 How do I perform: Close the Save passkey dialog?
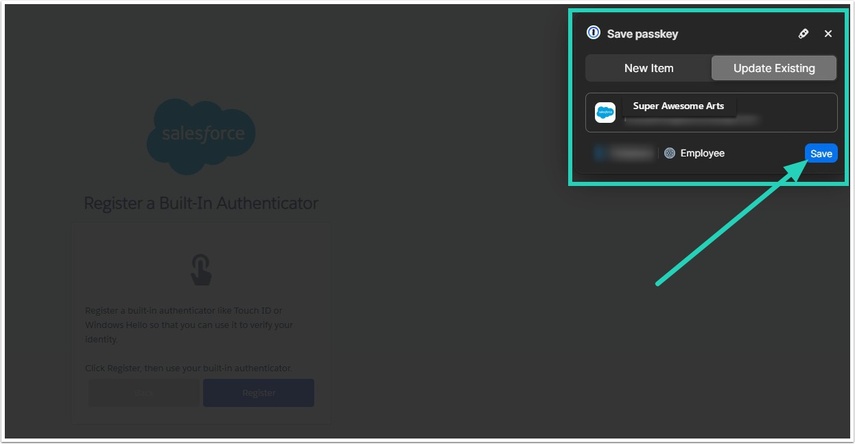pos(828,34)
